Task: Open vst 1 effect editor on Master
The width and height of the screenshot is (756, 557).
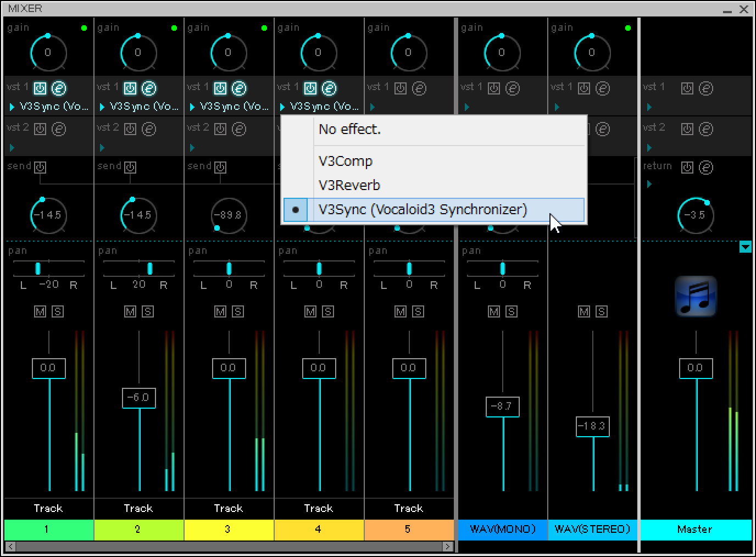Action: (706, 88)
